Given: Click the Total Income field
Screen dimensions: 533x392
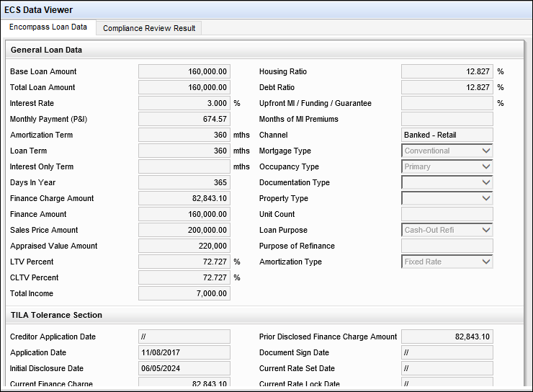Looking at the screenshot, I should (184, 293).
